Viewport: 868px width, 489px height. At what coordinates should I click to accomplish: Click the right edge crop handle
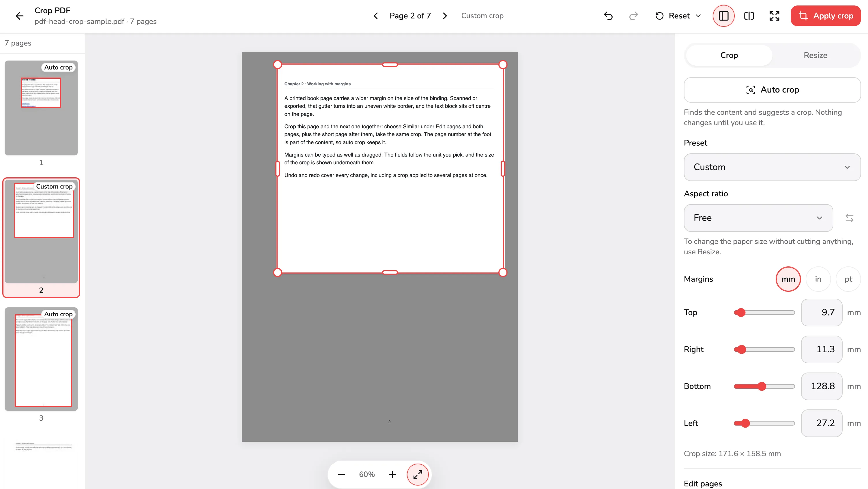(x=502, y=169)
